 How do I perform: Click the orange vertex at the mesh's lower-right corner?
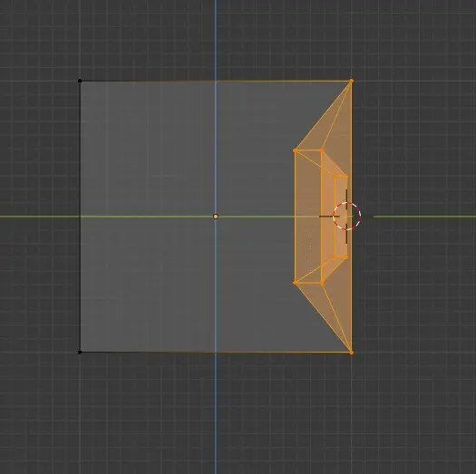pyautogui.click(x=352, y=353)
